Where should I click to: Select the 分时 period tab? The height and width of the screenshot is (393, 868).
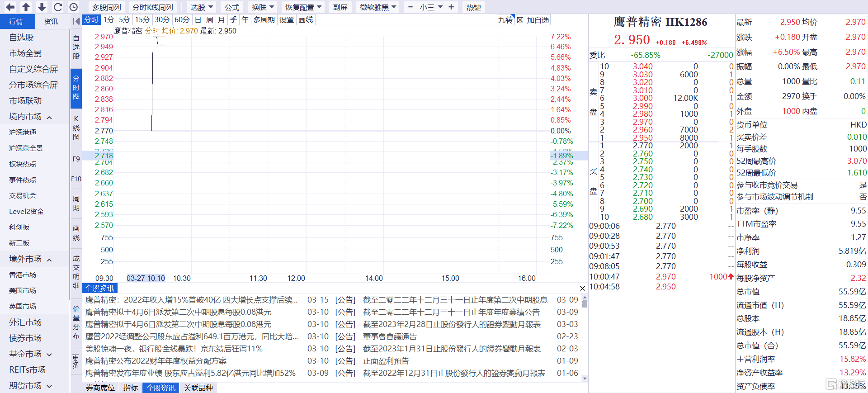pyautogui.click(x=91, y=19)
